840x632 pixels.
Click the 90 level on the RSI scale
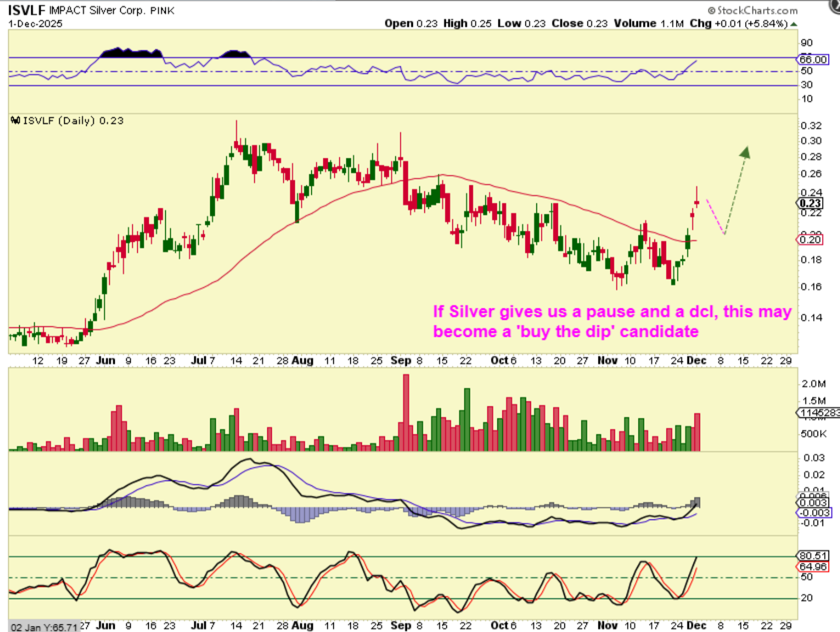tap(807, 43)
